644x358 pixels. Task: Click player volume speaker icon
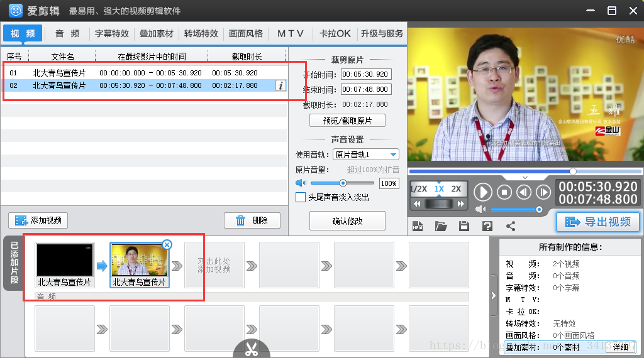tap(480, 210)
